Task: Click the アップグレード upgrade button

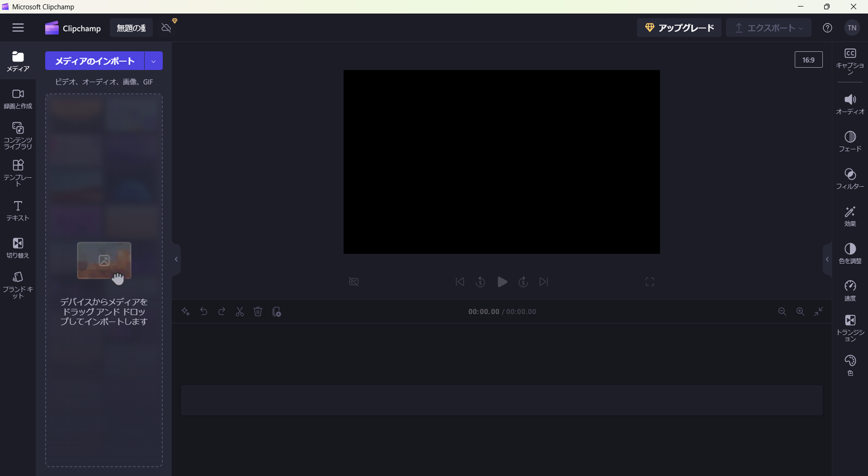Action: pos(679,28)
